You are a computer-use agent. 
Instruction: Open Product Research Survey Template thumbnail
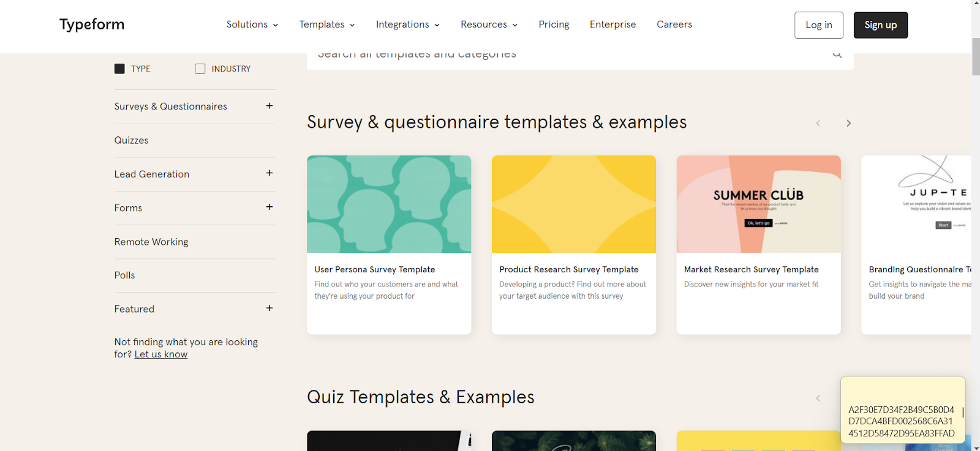point(574,204)
